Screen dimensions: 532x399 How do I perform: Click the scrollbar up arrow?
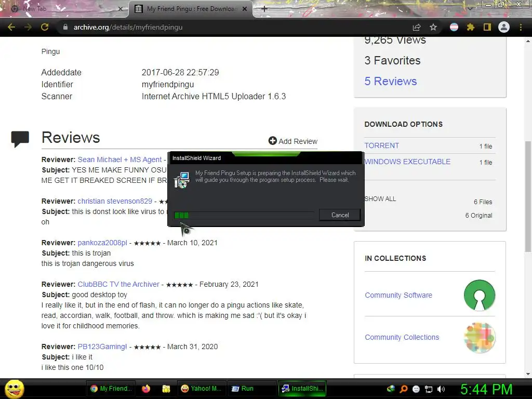[x=528, y=41]
